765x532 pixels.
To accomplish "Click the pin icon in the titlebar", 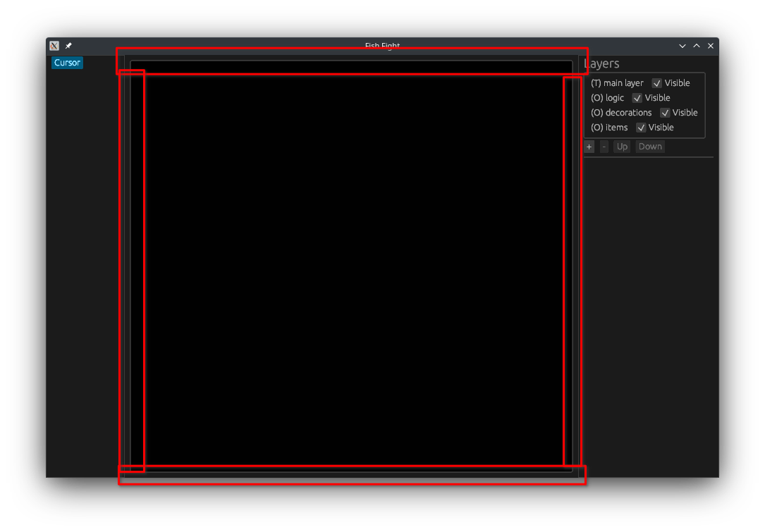I will pyautogui.click(x=68, y=45).
